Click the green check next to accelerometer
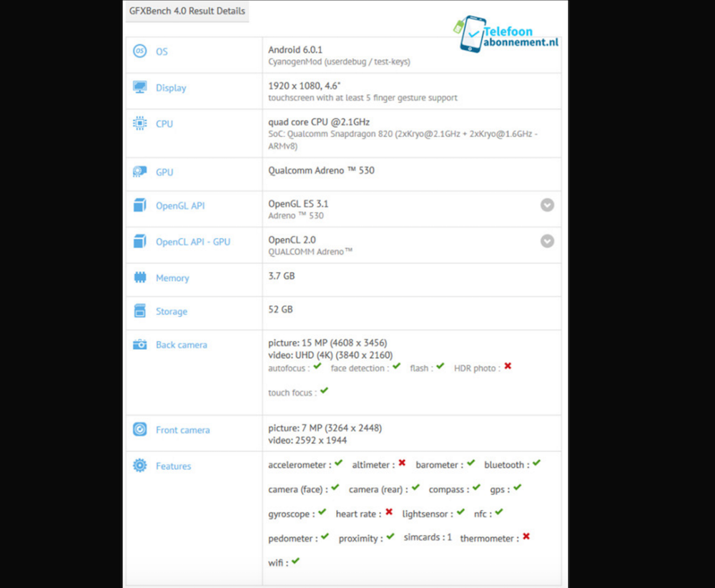 point(338,463)
